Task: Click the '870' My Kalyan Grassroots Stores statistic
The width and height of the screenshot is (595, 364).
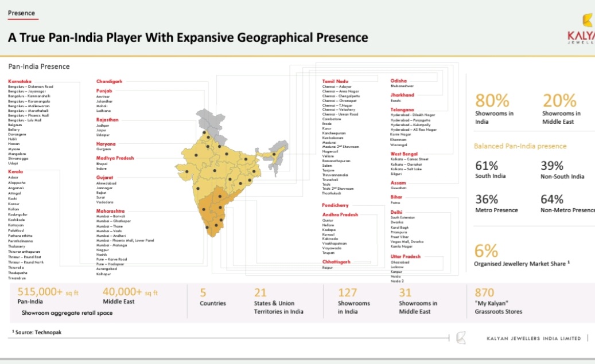Action: 484,293
